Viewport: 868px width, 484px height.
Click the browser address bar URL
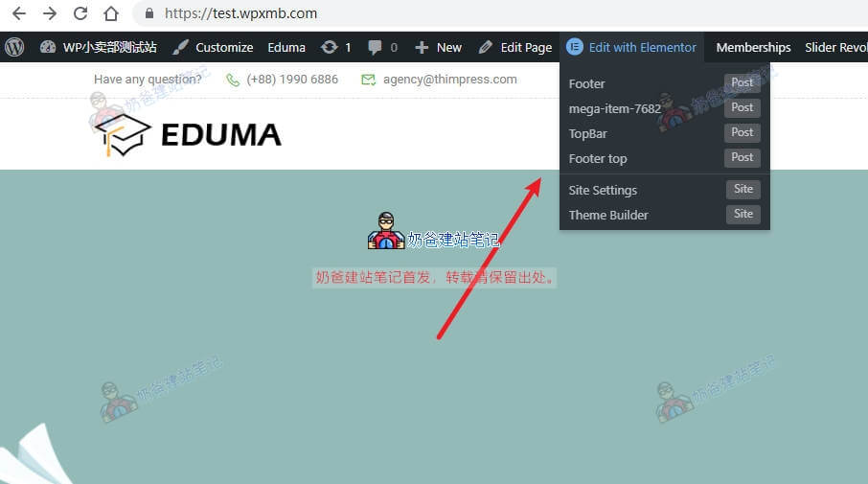[240, 13]
